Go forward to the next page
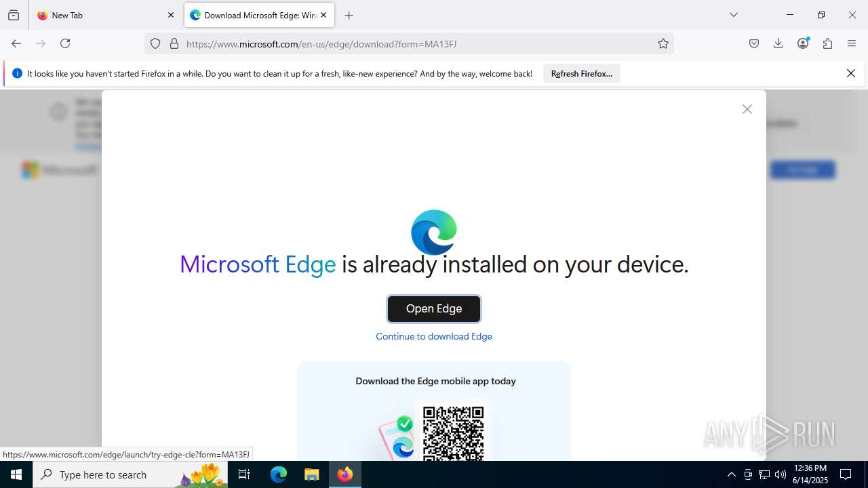The width and height of the screenshot is (868, 488). point(41,43)
